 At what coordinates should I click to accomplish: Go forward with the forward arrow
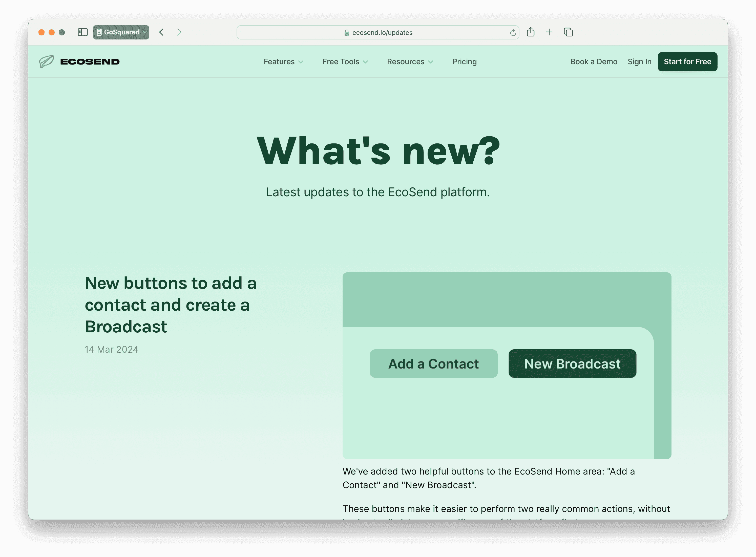[179, 32]
